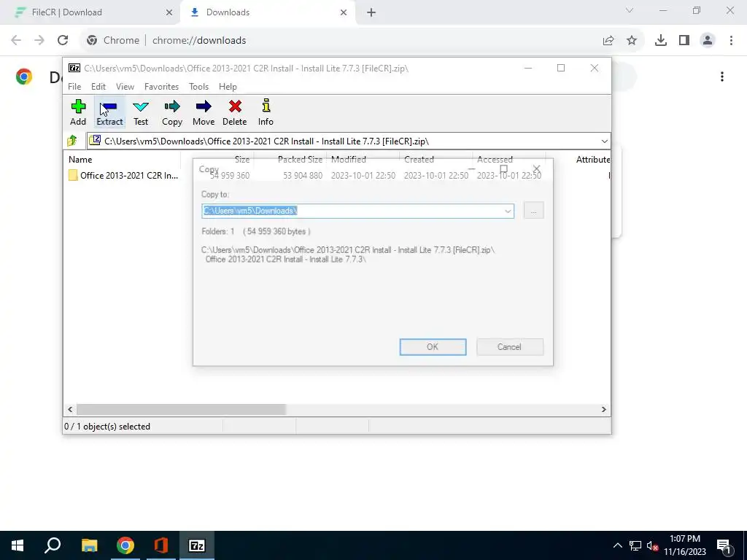Close the FileCR Download tab
The height and width of the screenshot is (560, 747).
point(169,12)
